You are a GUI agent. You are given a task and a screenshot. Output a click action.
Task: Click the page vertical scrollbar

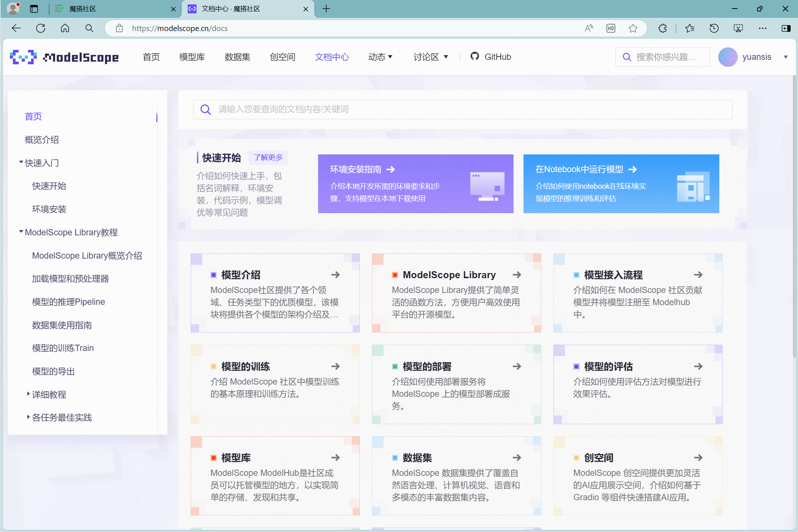pos(794,216)
